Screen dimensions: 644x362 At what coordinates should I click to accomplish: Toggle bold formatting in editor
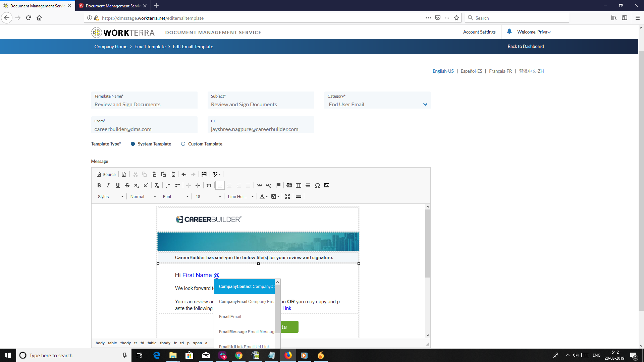[99, 185]
